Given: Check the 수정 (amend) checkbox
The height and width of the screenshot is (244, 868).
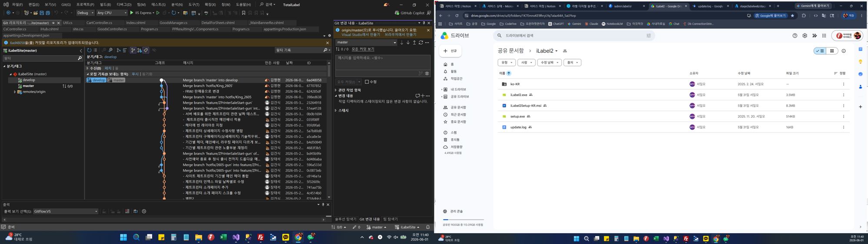Looking at the screenshot, I should [x=367, y=82].
